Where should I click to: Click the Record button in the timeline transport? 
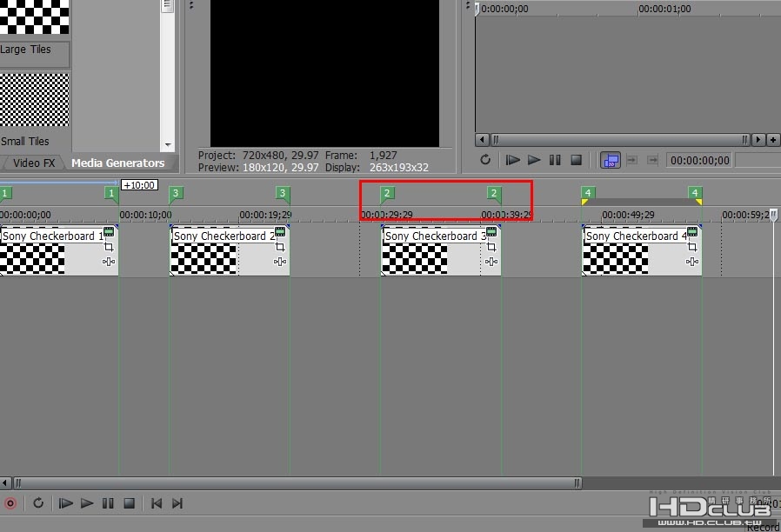(x=10, y=503)
